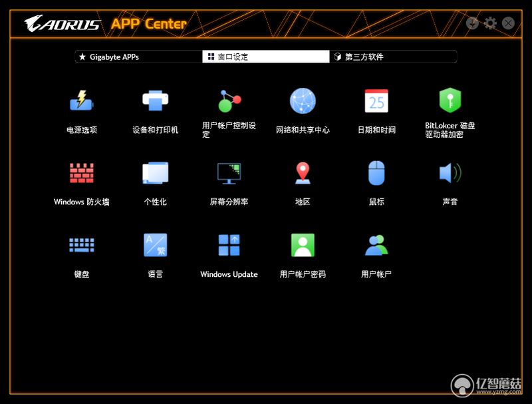532x404 pixels.
Task: Open the 地区 location pin icon
Action: coord(303,173)
